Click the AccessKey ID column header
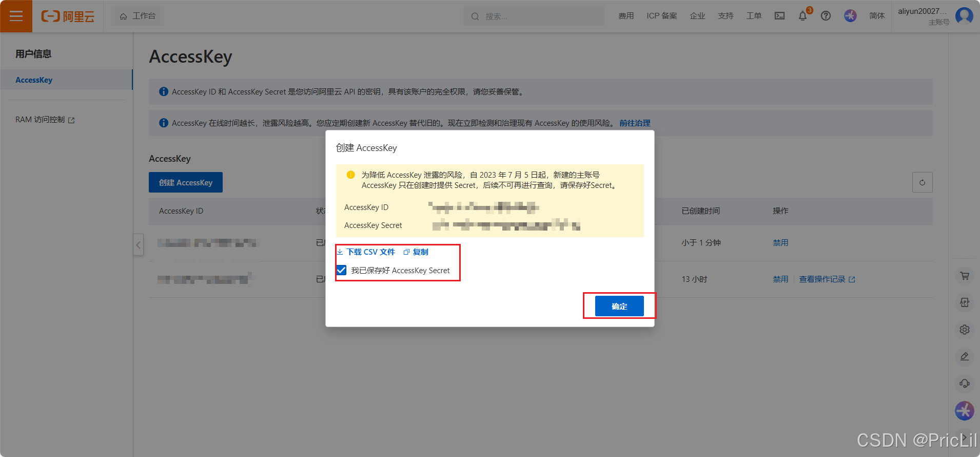Screen dimensions: 980x457 pyautogui.click(x=181, y=211)
